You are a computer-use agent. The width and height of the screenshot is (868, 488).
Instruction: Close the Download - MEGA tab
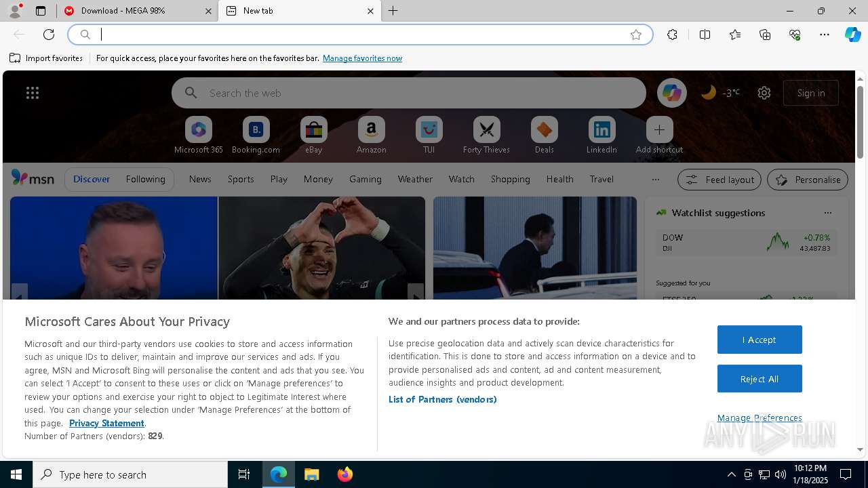coord(209,11)
